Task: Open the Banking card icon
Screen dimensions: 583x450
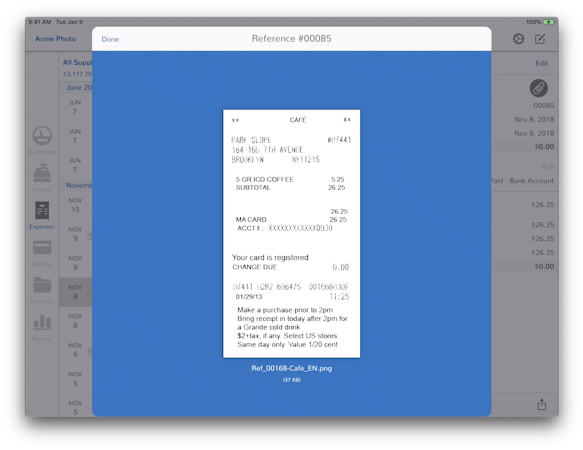Action: (42, 247)
